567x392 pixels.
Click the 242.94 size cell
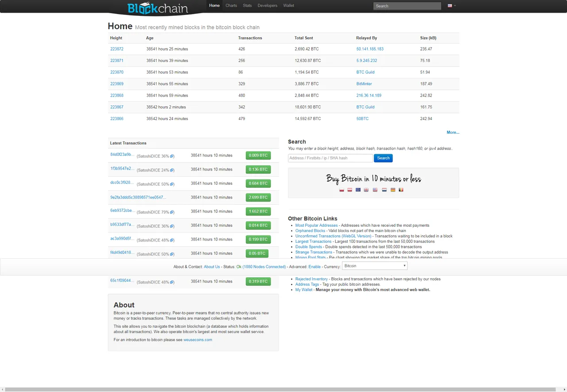(426, 119)
